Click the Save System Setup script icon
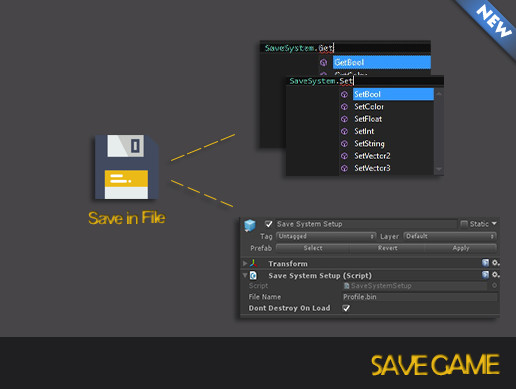The height and width of the screenshot is (389, 516). [x=254, y=276]
